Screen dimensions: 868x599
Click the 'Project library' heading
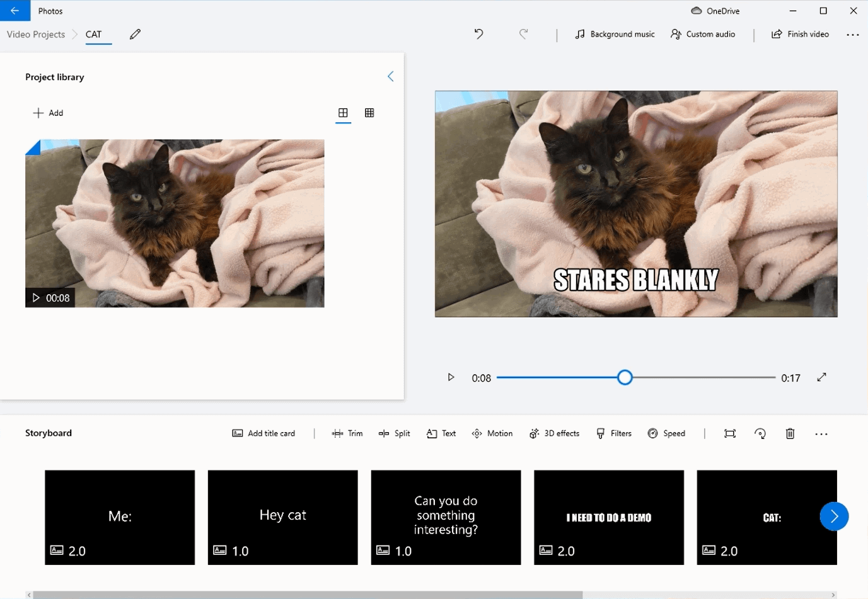pyautogui.click(x=54, y=77)
